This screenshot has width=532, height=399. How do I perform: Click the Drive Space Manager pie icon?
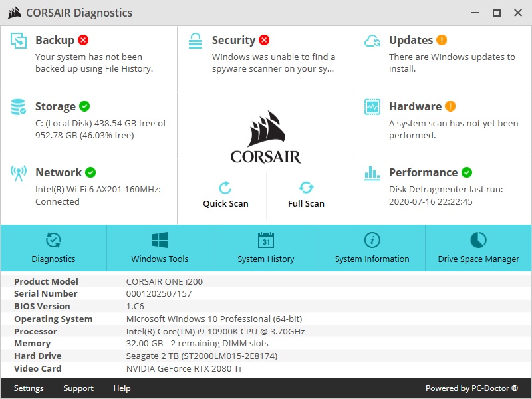[x=478, y=240]
